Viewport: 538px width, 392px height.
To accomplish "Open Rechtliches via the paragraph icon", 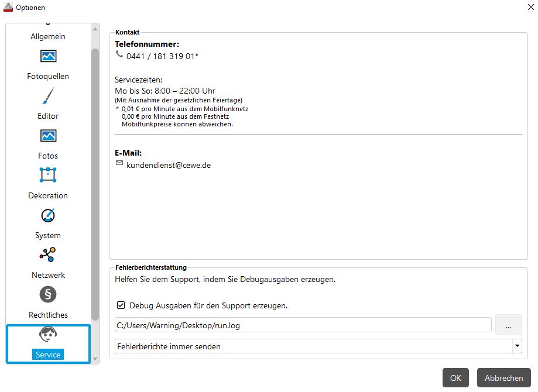I will [47, 295].
